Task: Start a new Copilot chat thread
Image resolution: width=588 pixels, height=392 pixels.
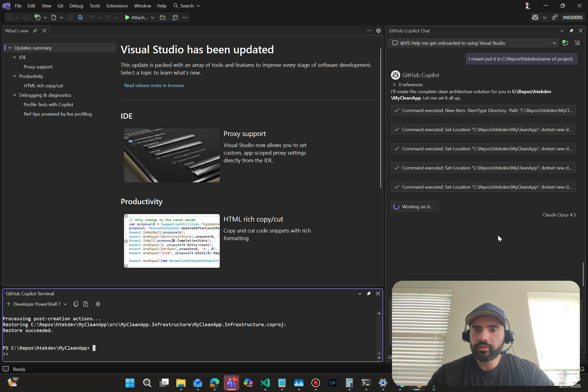Action: 565,43
